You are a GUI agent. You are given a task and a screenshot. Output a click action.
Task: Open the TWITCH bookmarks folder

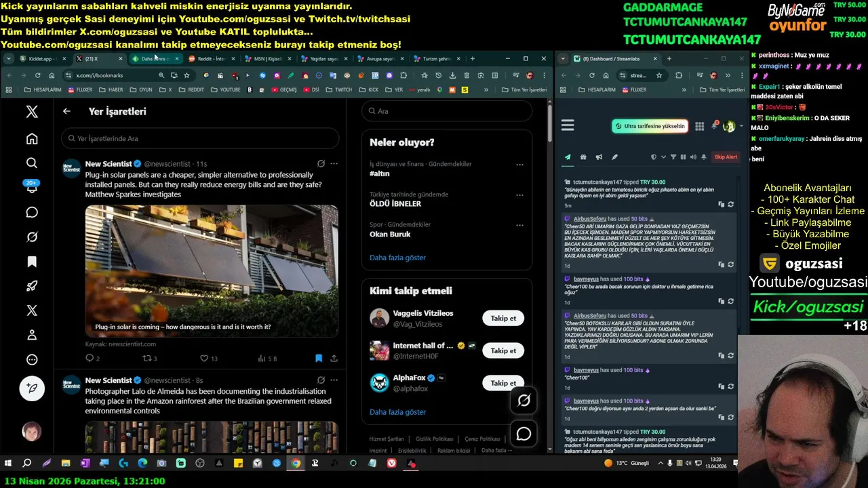click(339, 89)
